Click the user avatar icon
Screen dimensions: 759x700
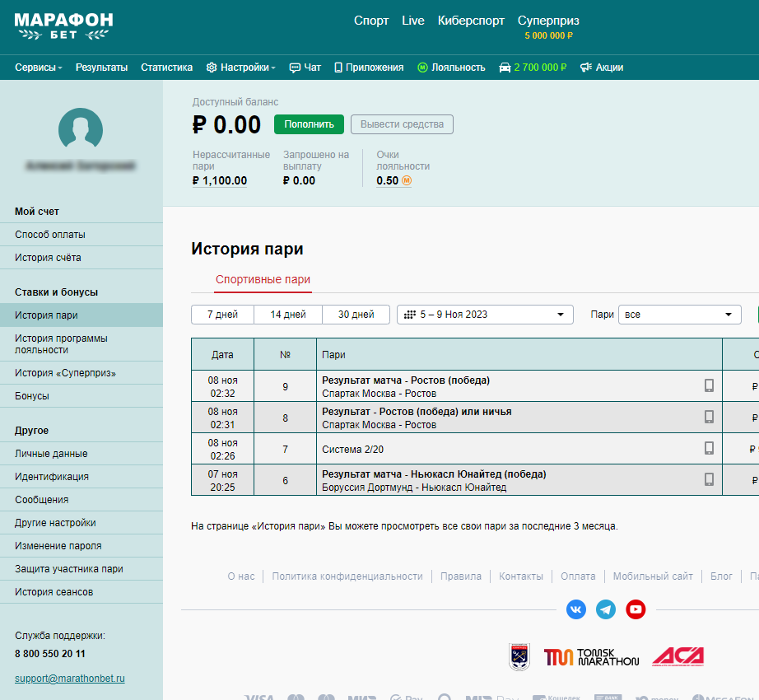click(x=81, y=128)
